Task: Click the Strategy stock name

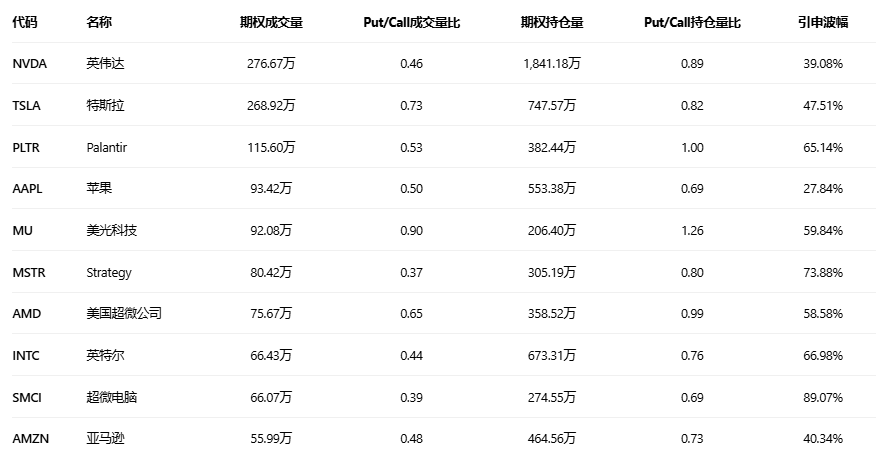Action: [x=109, y=272]
